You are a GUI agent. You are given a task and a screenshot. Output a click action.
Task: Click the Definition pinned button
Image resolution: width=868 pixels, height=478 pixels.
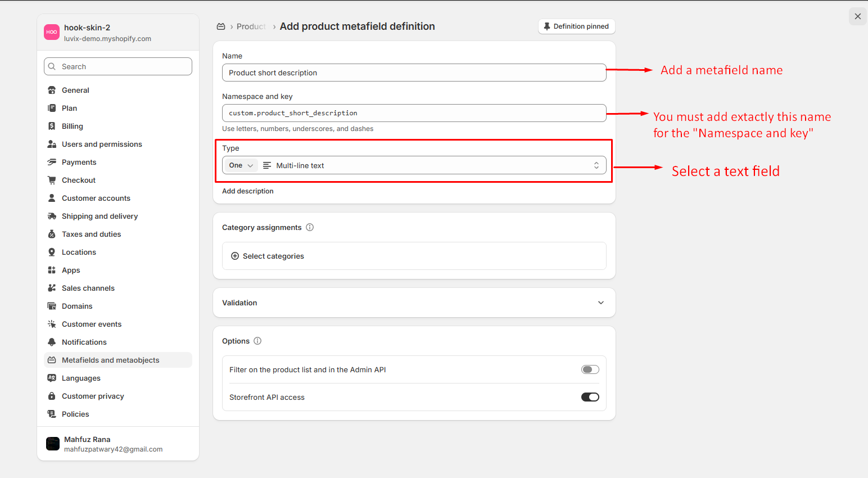tap(576, 26)
